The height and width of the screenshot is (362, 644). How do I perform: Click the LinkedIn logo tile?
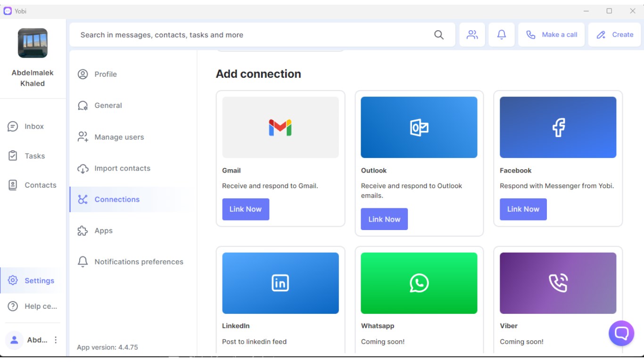pyautogui.click(x=281, y=283)
